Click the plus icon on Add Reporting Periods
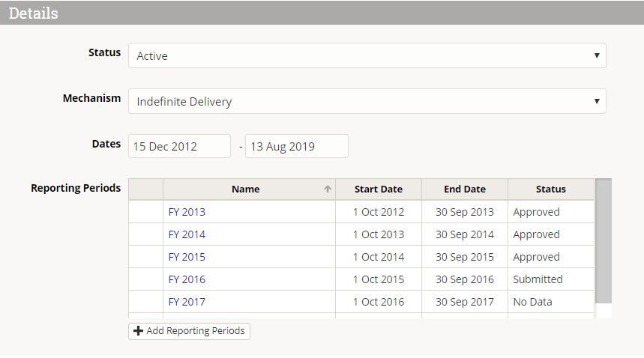The image size is (644, 358). point(138,331)
